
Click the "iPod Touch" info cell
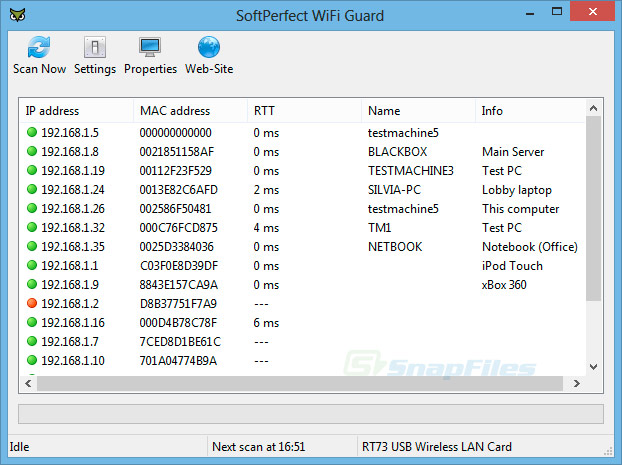pyautogui.click(x=512, y=266)
